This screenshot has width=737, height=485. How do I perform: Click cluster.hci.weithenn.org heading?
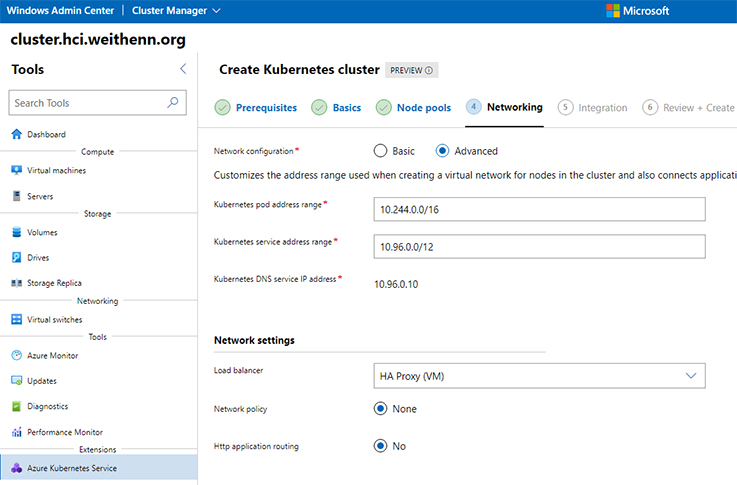coord(98,39)
